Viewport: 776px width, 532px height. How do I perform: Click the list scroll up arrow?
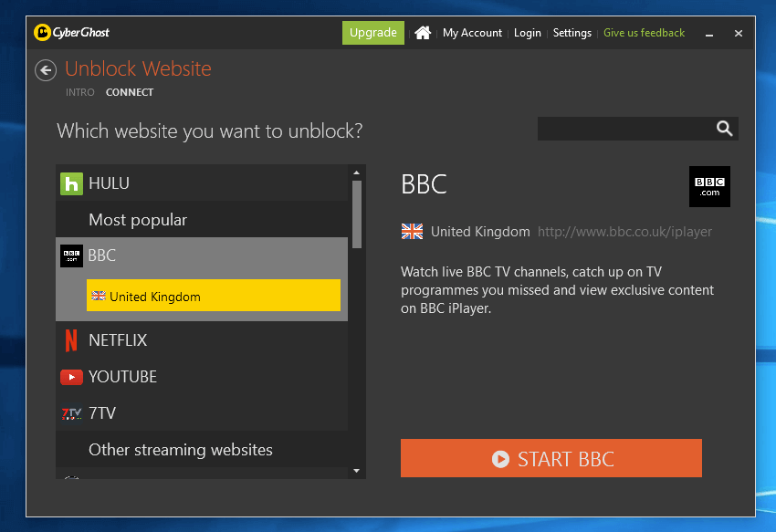tap(356, 172)
